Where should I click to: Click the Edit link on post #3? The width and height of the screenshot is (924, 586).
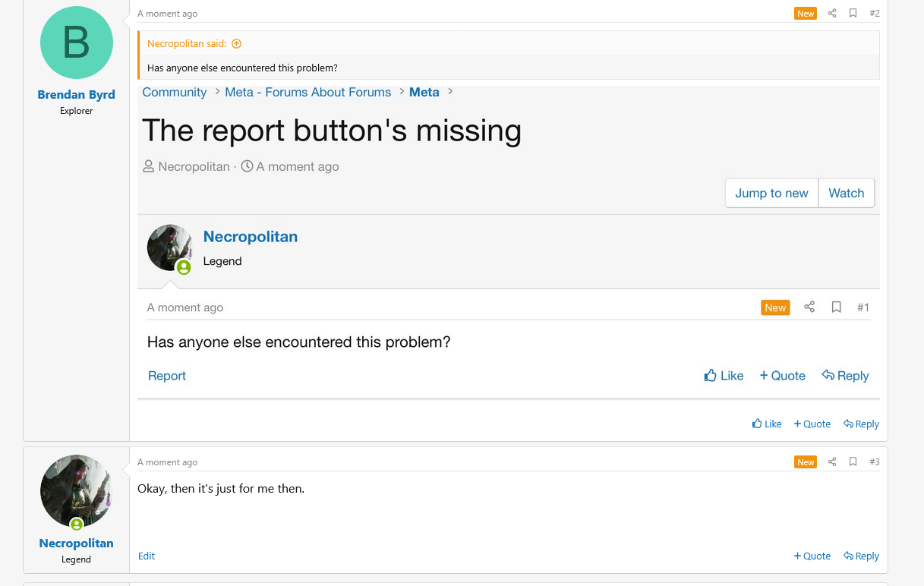coord(147,556)
